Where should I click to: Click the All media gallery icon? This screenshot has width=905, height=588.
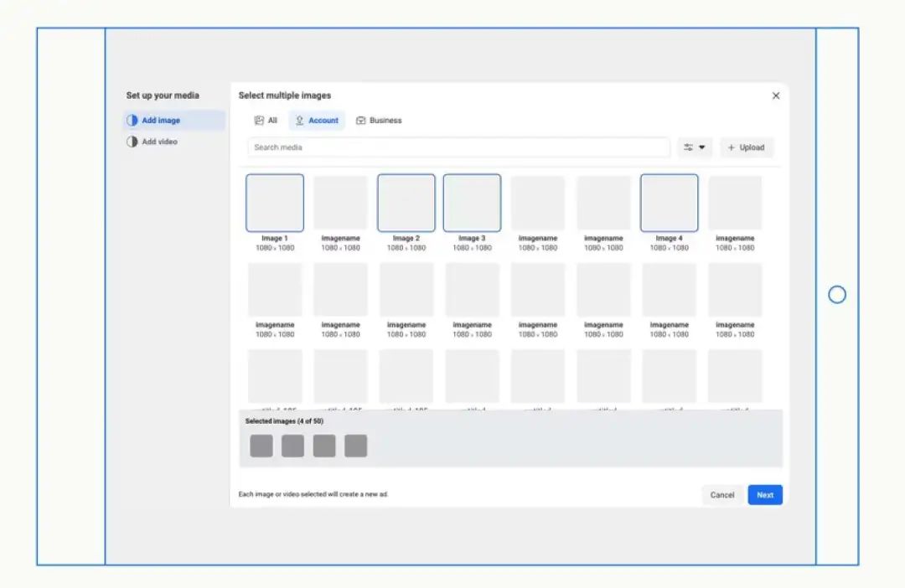tap(259, 120)
